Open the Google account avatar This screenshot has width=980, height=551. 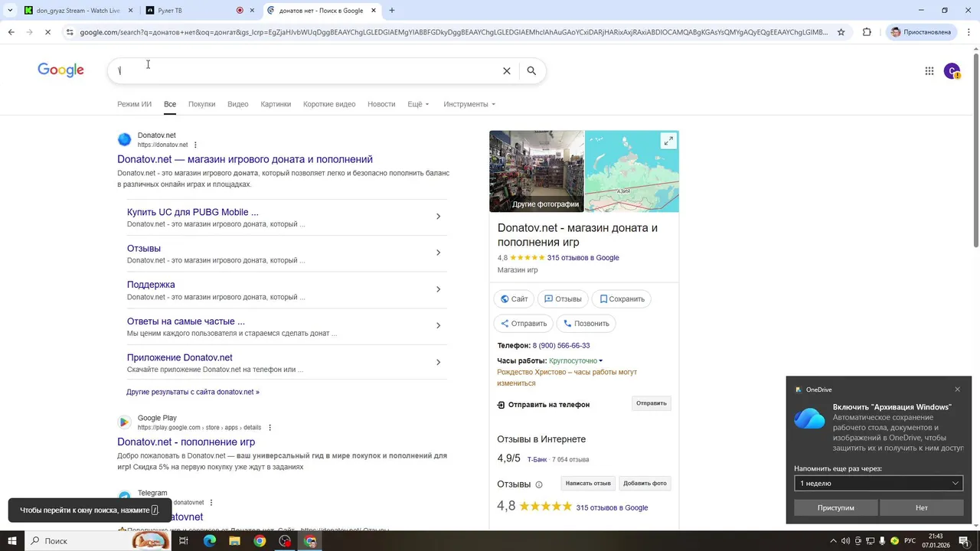pos(952,71)
